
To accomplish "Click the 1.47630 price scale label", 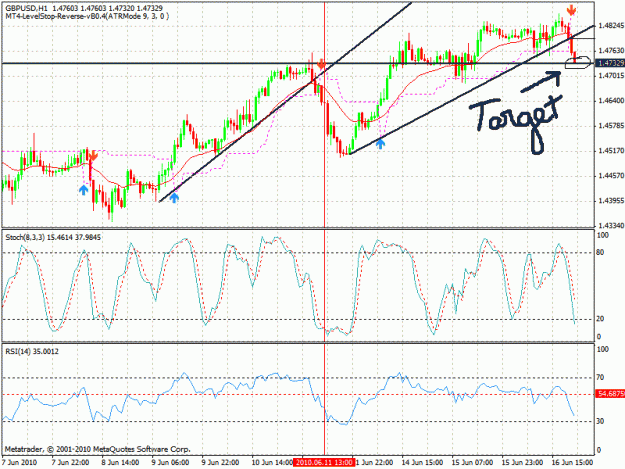I will point(610,51).
